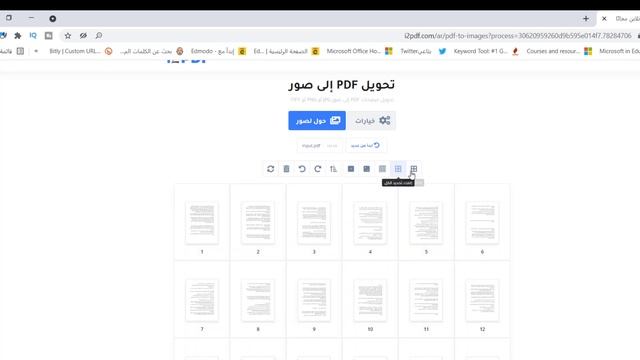This screenshot has height=360, width=640.
Task: Click the start over button with circular arrow
Action: 365,145
